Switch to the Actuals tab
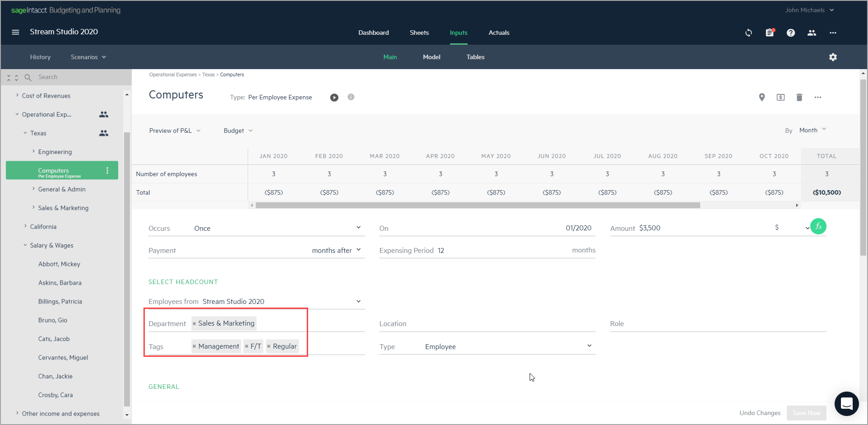Viewport: 868px width, 425px height. (499, 33)
